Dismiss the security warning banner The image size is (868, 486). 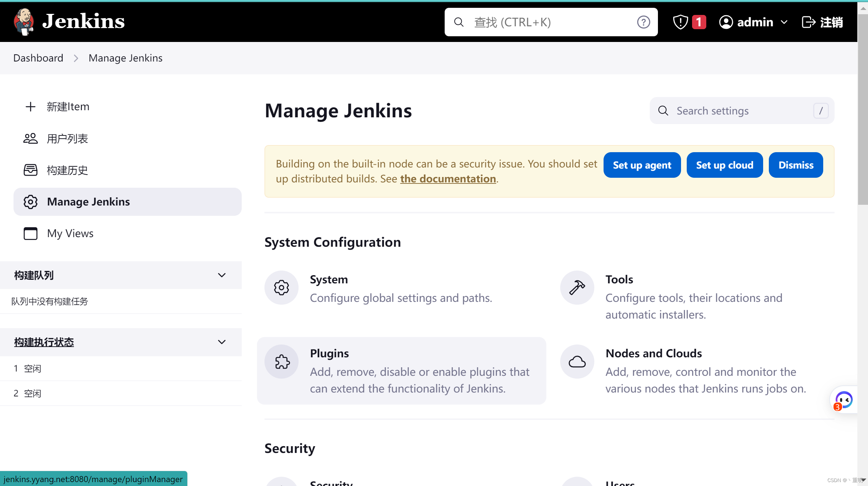tap(796, 165)
